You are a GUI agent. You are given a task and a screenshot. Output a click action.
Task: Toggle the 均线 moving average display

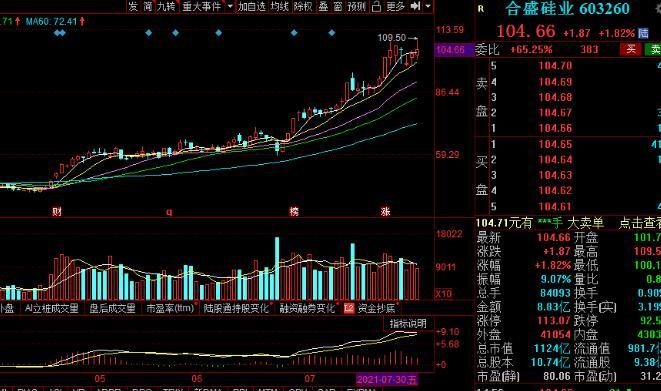(x=279, y=6)
